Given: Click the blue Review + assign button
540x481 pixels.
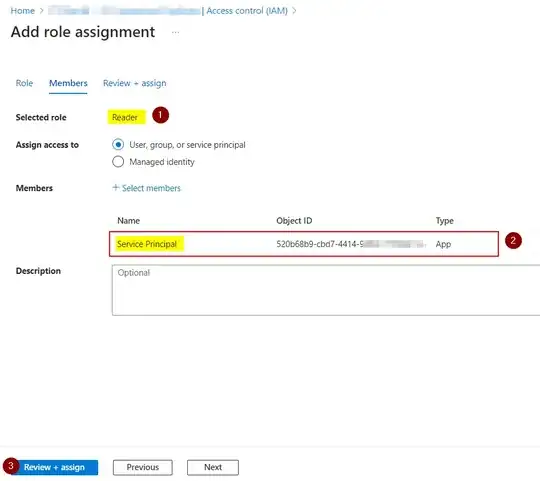Looking at the screenshot, I should (54, 467).
